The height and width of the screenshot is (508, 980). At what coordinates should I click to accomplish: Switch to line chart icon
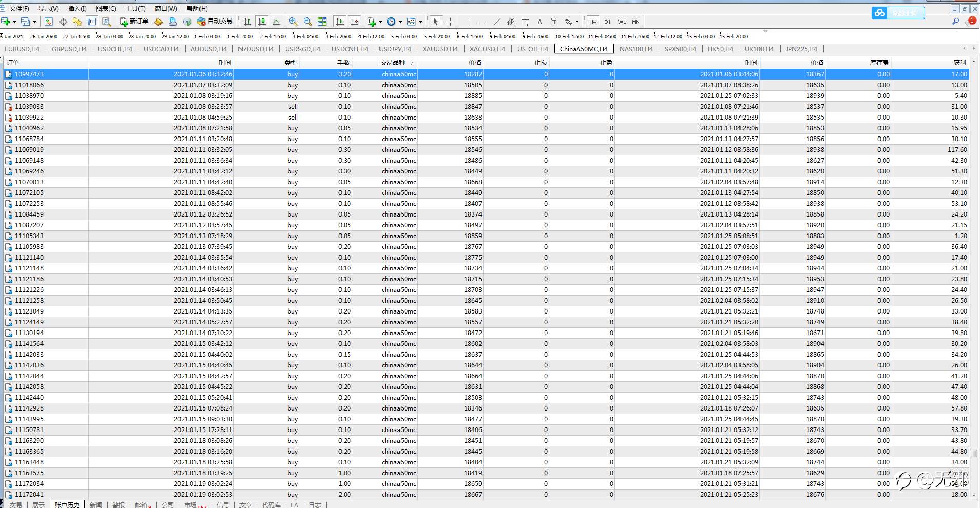276,22
